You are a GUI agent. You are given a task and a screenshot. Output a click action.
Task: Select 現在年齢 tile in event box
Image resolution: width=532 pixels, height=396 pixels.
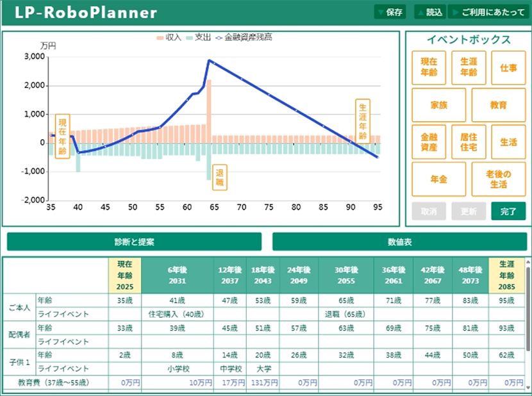429,68
